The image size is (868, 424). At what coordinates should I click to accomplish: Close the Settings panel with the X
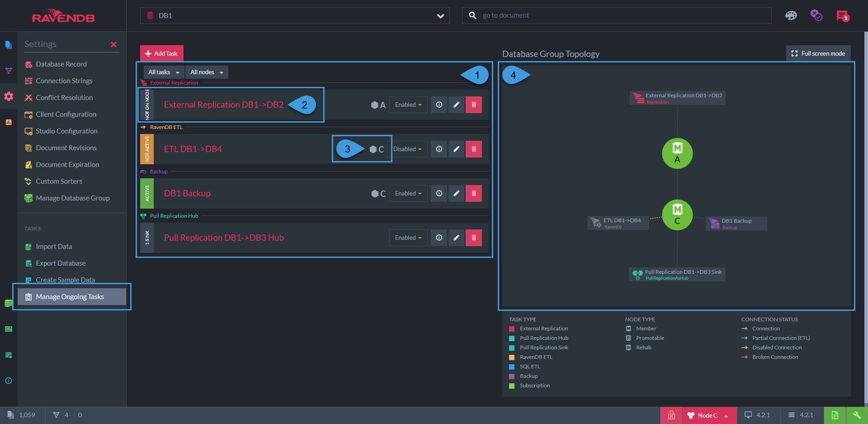(113, 44)
